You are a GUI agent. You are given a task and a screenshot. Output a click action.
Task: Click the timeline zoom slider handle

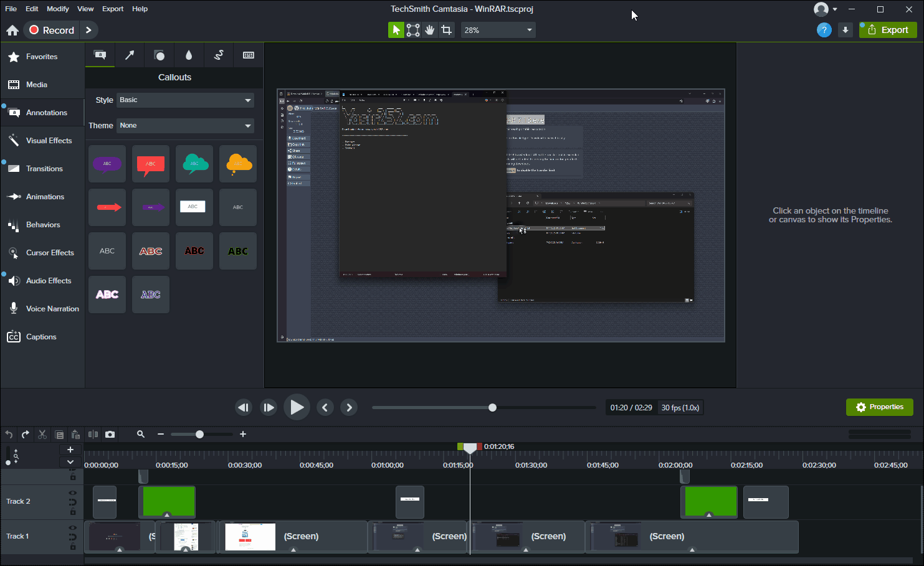(x=199, y=435)
